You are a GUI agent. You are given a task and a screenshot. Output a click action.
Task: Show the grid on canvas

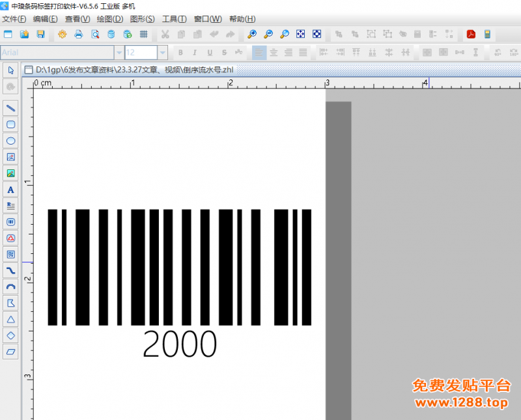(x=143, y=34)
